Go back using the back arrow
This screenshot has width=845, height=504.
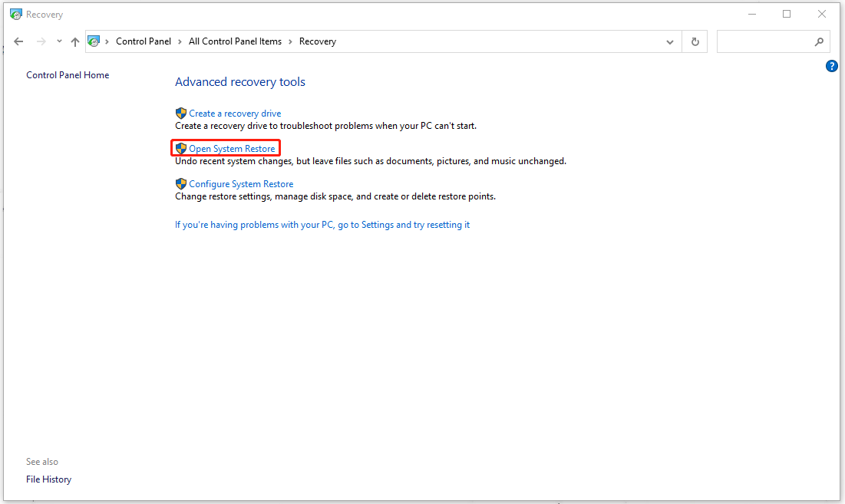click(x=18, y=41)
